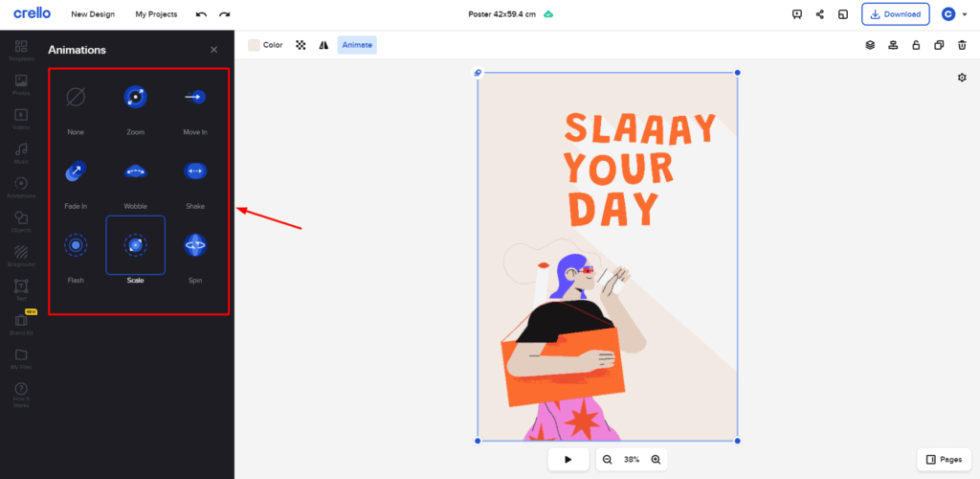Open the Color swatch picker
The image size is (980, 479).
pos(266,45)
